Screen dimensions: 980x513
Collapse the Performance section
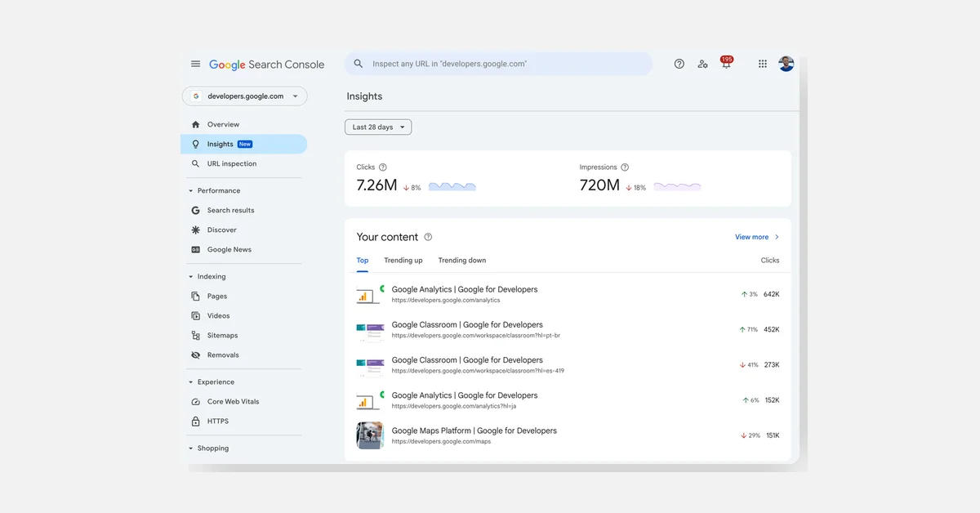191,191
